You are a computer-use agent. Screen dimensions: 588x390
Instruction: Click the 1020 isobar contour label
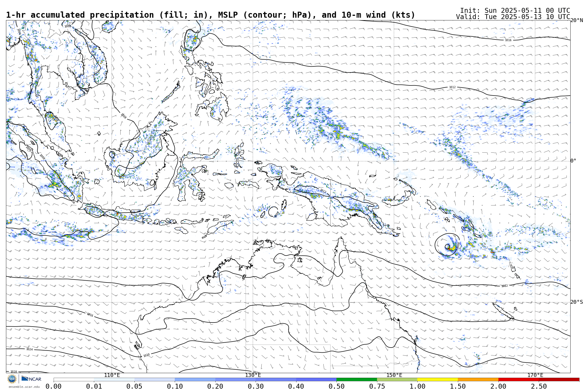point(146,355)
